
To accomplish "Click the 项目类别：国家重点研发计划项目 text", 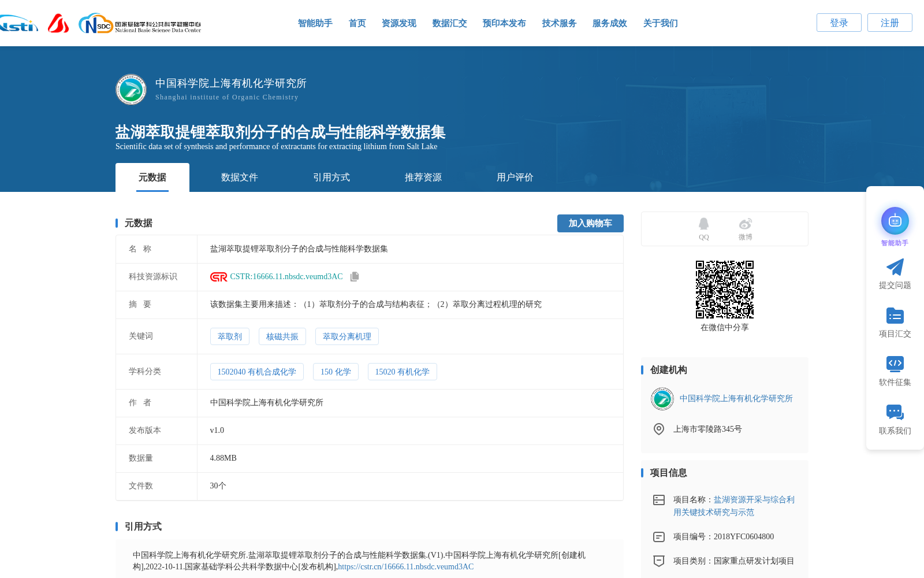I will point(734,561).
